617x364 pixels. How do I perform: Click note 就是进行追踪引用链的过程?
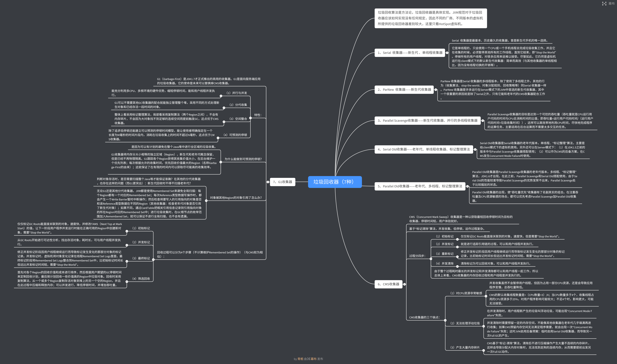(498, 244)
